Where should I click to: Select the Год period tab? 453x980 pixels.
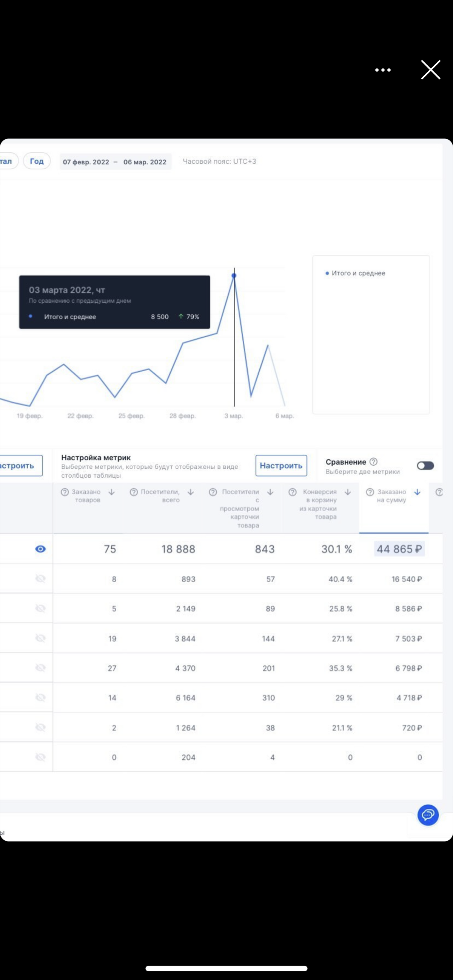(x=37, y=161)
